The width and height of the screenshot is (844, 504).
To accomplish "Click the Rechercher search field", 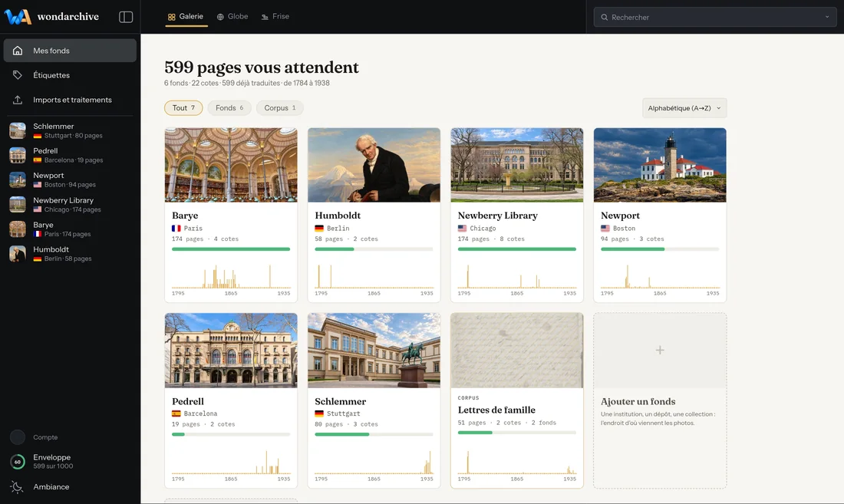I will pos(715,17).
